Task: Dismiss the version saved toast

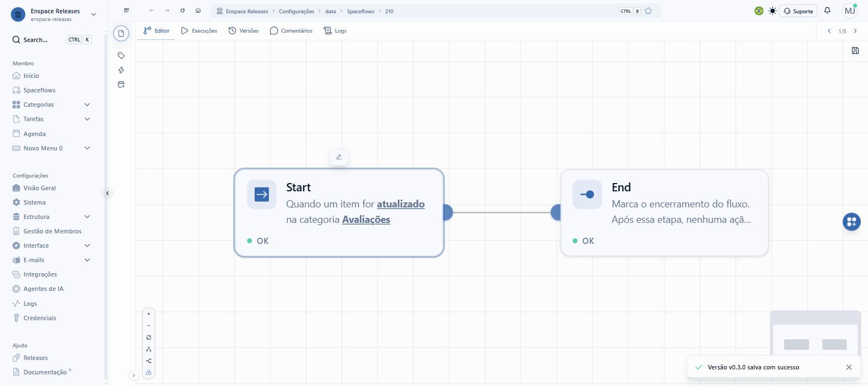Action: click(x=849, y=367)
